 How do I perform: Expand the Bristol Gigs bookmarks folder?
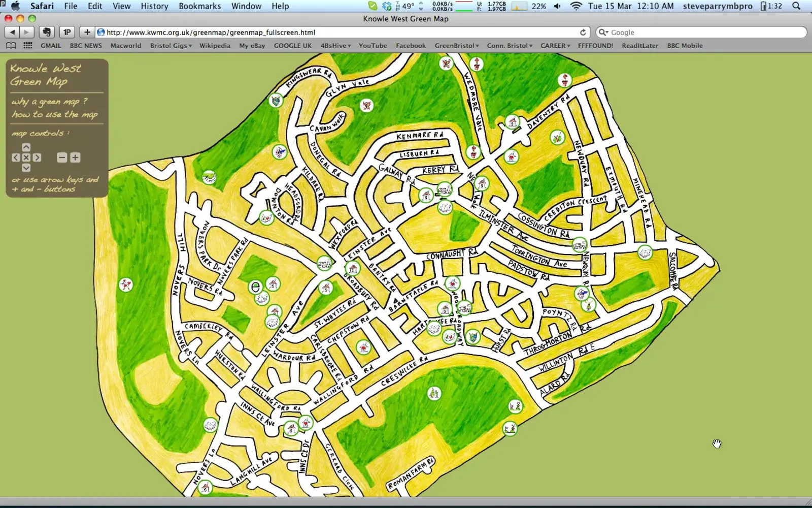tap(171, 46)
